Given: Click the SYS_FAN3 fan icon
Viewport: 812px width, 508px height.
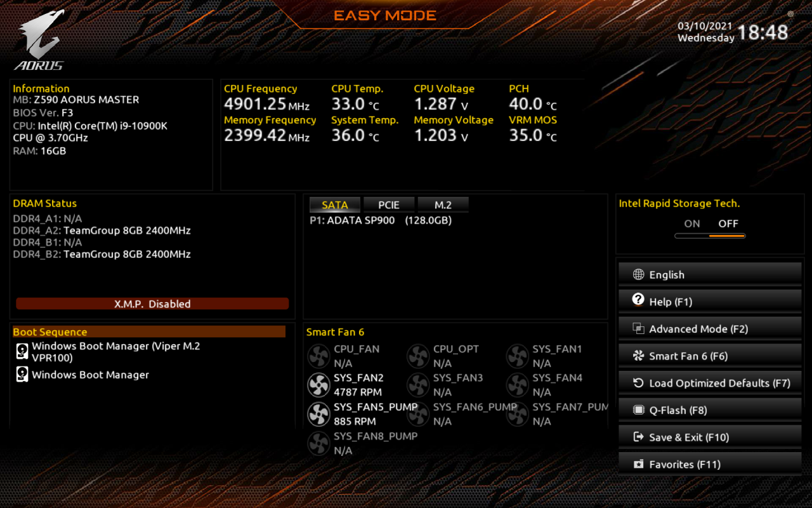Looking at the screenshot, I should (418, 385).
